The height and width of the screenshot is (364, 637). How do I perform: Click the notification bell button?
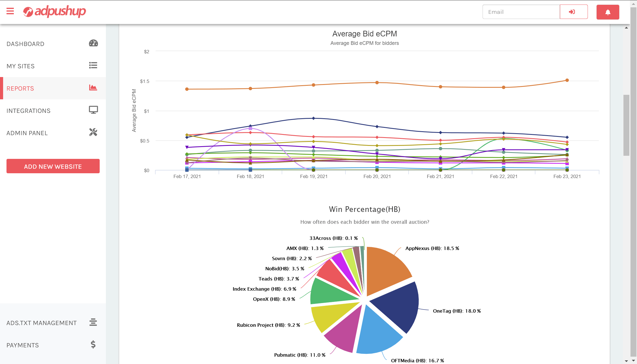[608, 12]
